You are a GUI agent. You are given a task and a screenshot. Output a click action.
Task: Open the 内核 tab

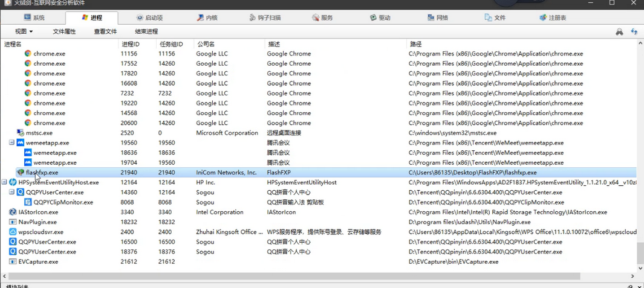pos(207,18)
